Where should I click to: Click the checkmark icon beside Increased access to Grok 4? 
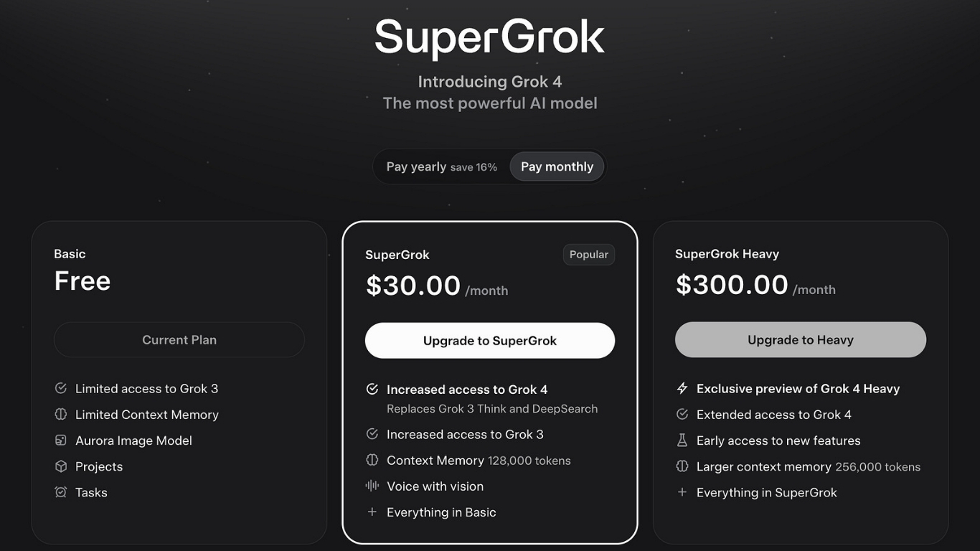[x=372, y=389]
